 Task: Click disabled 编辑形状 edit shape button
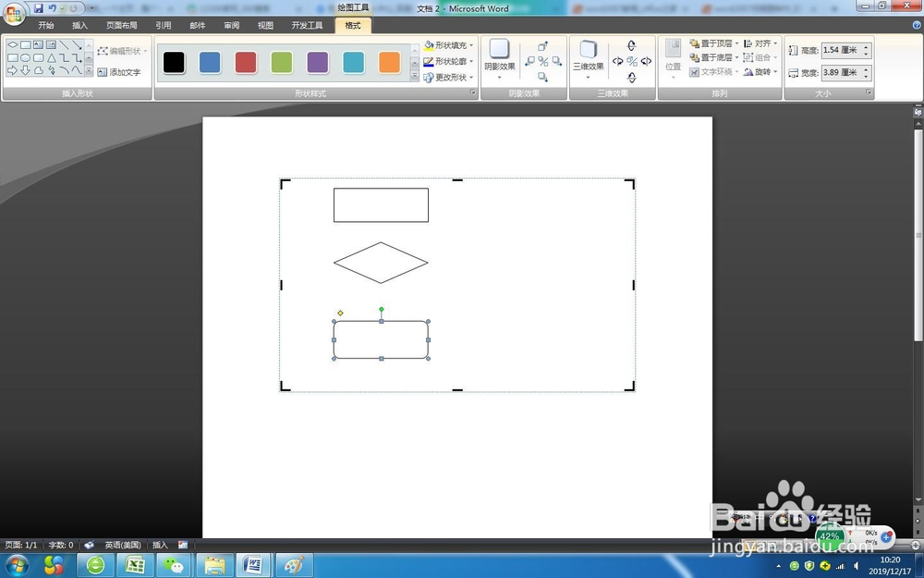[x=122, y=51]
